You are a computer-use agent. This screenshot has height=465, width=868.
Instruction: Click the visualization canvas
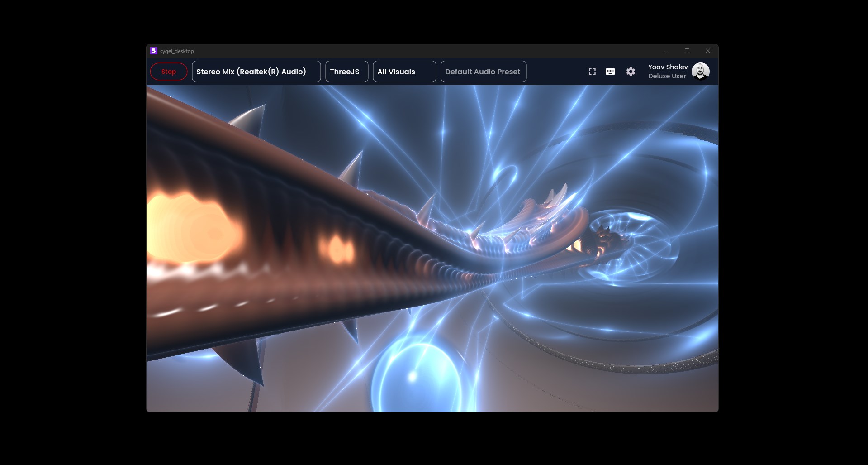point(432,249)
